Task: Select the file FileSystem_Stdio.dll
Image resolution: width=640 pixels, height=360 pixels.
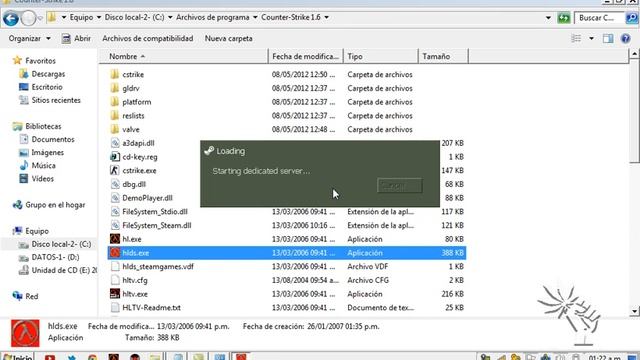Action: pyautogui.click(x=155, y=211)
